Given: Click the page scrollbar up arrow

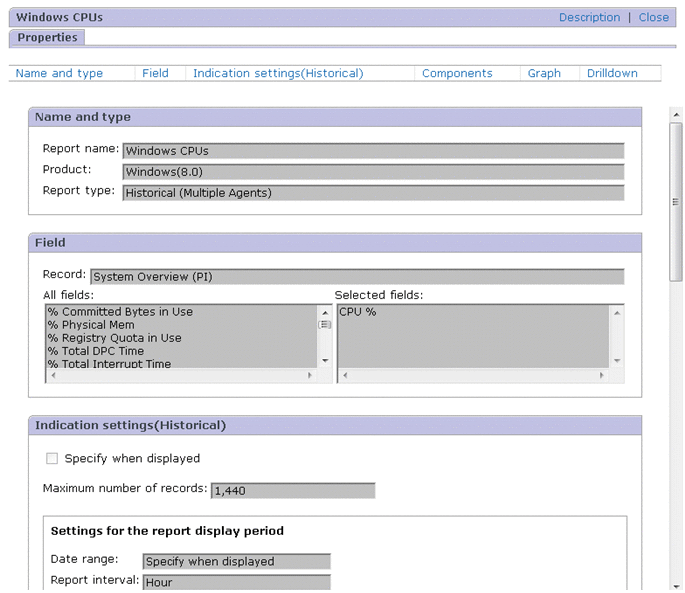Looking at the screenshot, I should tap(675, 114).
